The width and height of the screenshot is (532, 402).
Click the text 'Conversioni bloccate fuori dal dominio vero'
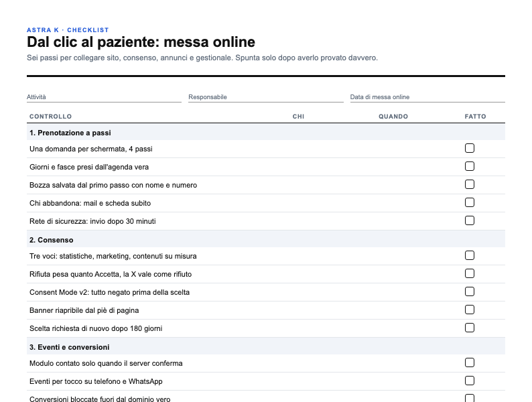(100, 399)
